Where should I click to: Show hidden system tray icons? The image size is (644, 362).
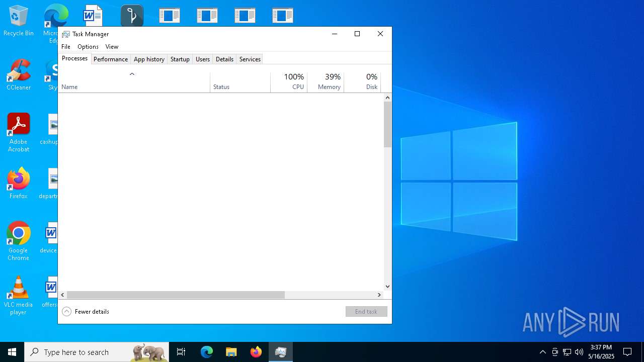tap(542, 352)
